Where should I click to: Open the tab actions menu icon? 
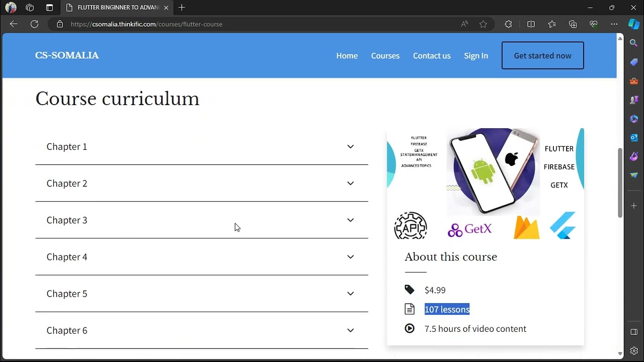click(x=49, y=8)
